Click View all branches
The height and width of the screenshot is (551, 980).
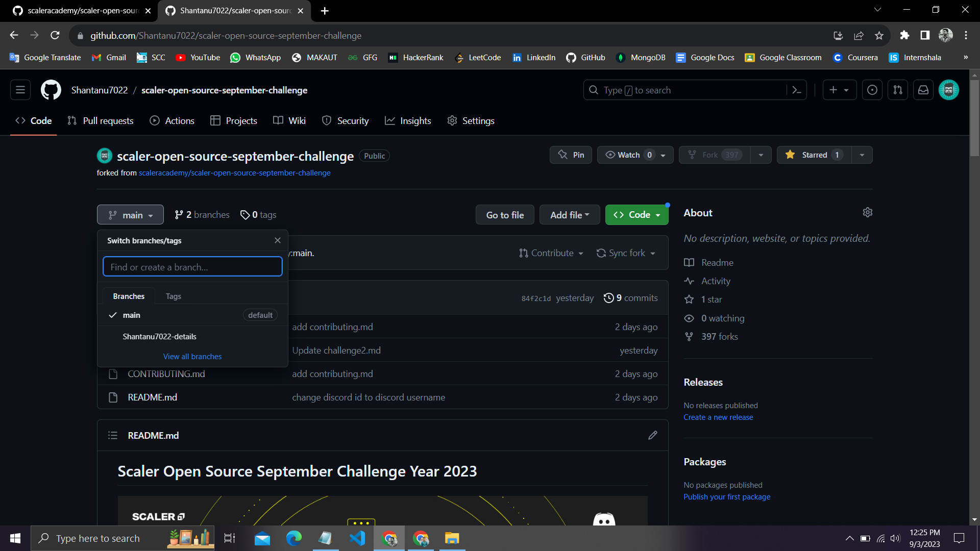click(192, 356)
